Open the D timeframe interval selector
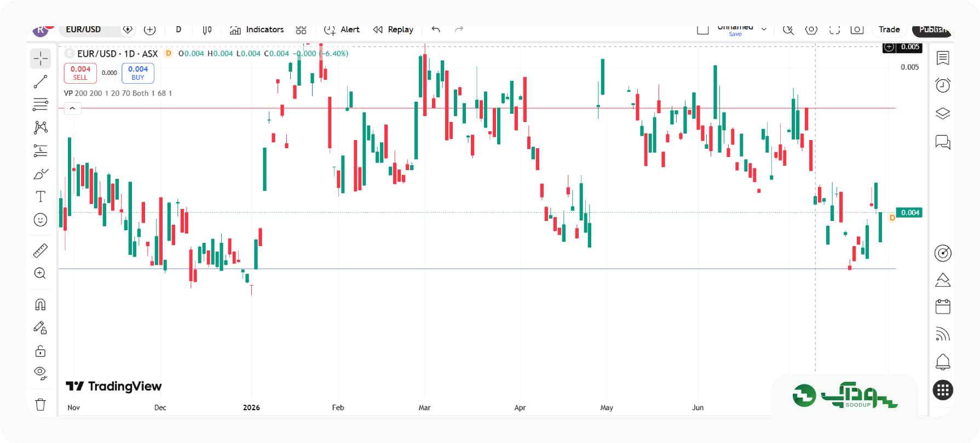 point(178,30)
